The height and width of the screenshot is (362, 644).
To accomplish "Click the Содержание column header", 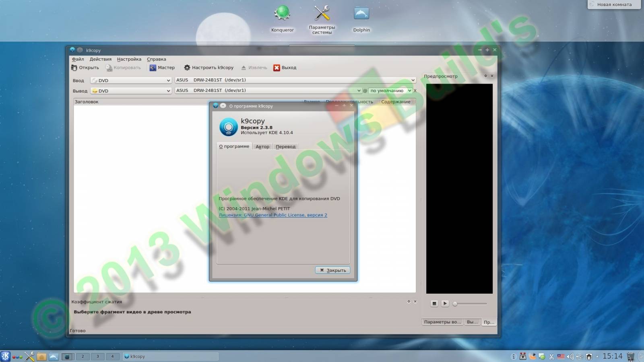I will [396, 102].
